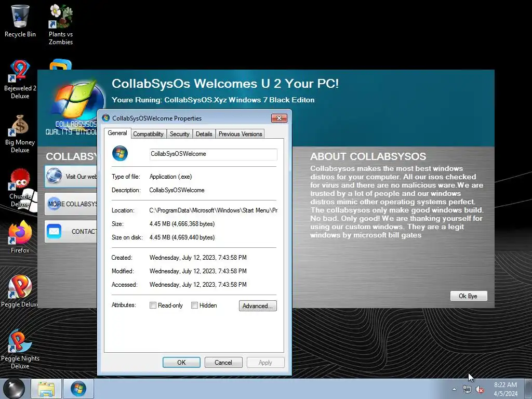Image resolution: width=532 pixels, height=399 pixels.
Task: Toggle the Read-only attribute checkbox
Action: point(153,305)
